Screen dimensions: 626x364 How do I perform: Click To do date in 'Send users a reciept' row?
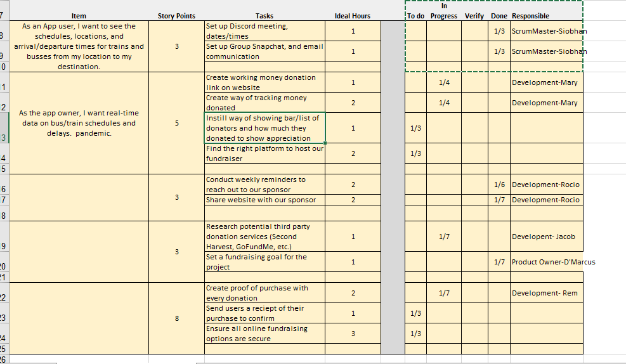[415, 313]
